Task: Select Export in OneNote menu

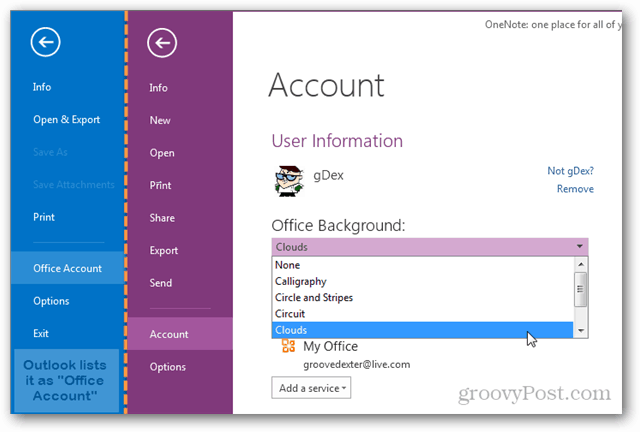Action: pyautogui.click(x=164, y=250)
